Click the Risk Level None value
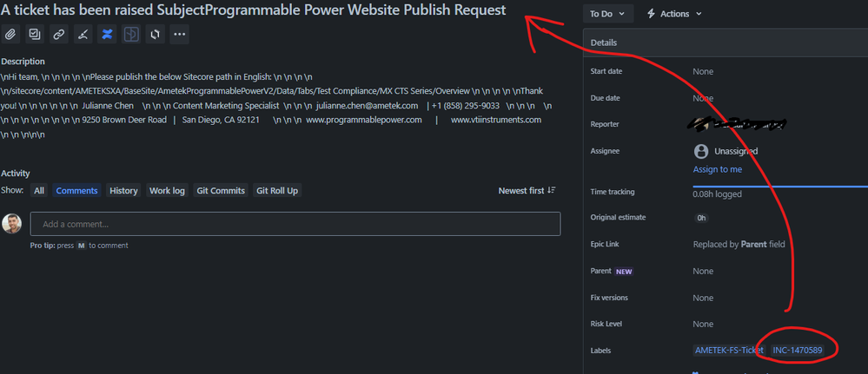Viewport: 868px width, 374px height. point(703,325)
